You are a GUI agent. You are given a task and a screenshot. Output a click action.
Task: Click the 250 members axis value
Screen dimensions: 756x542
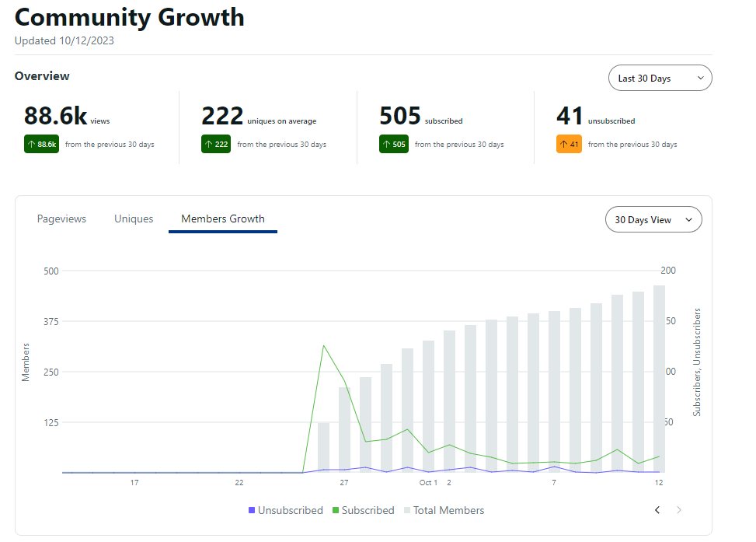(x=51, y=372)
